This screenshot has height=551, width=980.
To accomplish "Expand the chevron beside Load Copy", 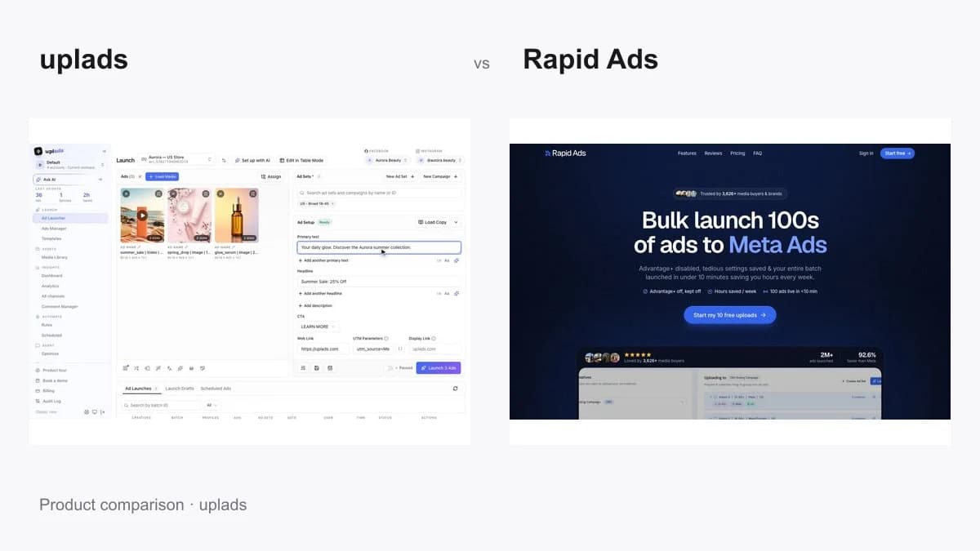I will pyautogui.click(x=456, y=222).
